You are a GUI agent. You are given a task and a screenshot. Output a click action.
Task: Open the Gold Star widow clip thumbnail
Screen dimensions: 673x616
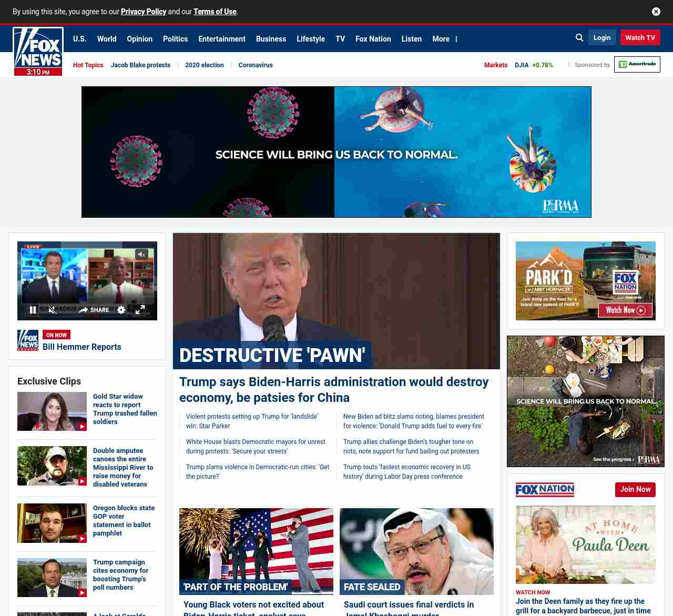[x=52, y=411]
